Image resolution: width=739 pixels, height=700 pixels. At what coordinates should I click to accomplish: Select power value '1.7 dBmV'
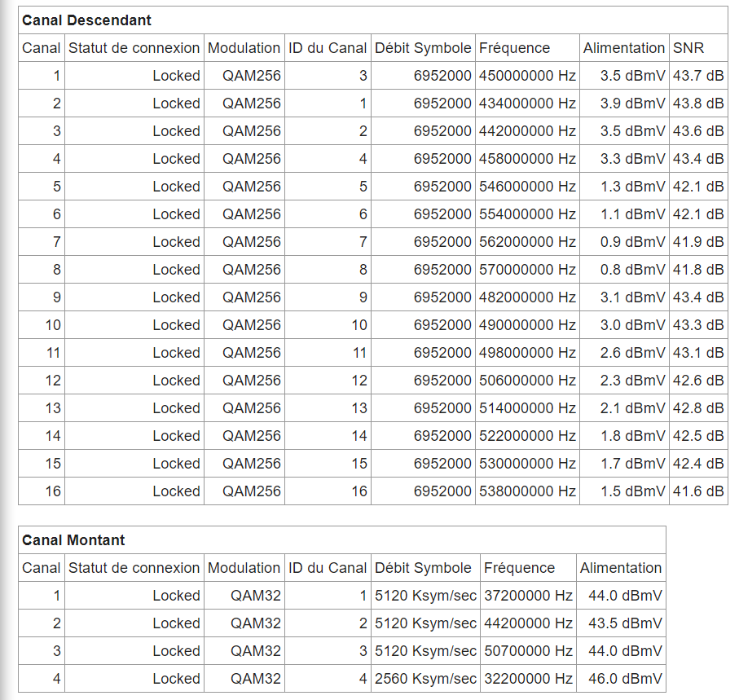632,464
